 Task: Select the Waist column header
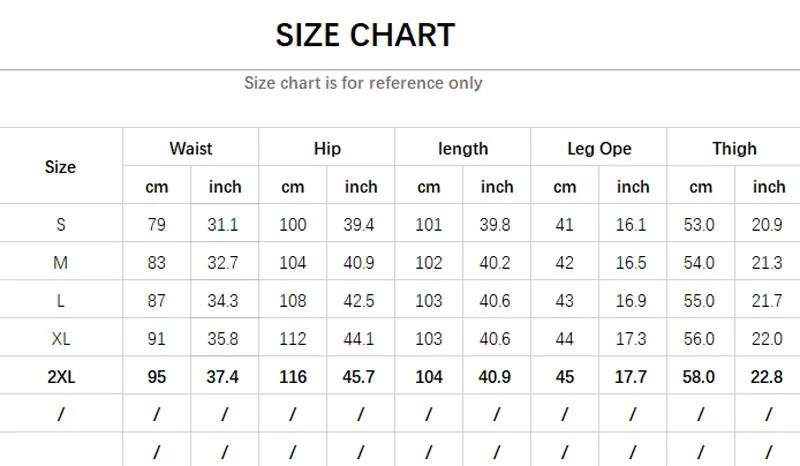pyautogui.click(x=190, y=149)
